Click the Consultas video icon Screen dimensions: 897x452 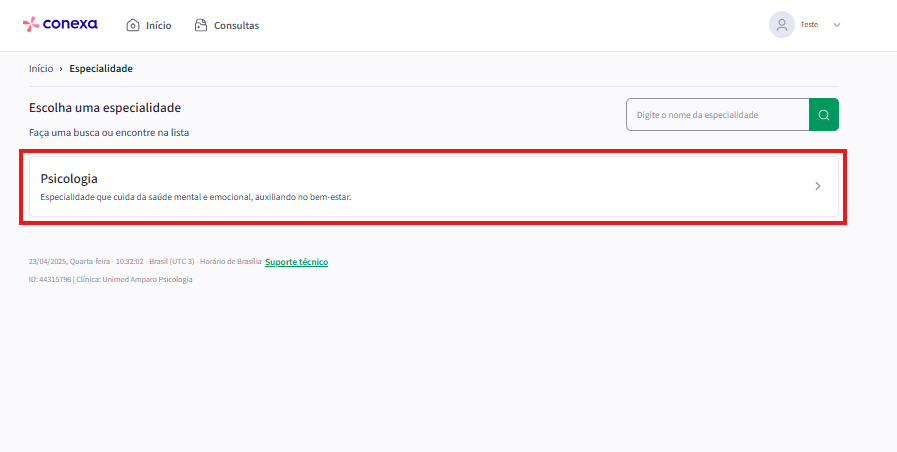coord(201,25)
